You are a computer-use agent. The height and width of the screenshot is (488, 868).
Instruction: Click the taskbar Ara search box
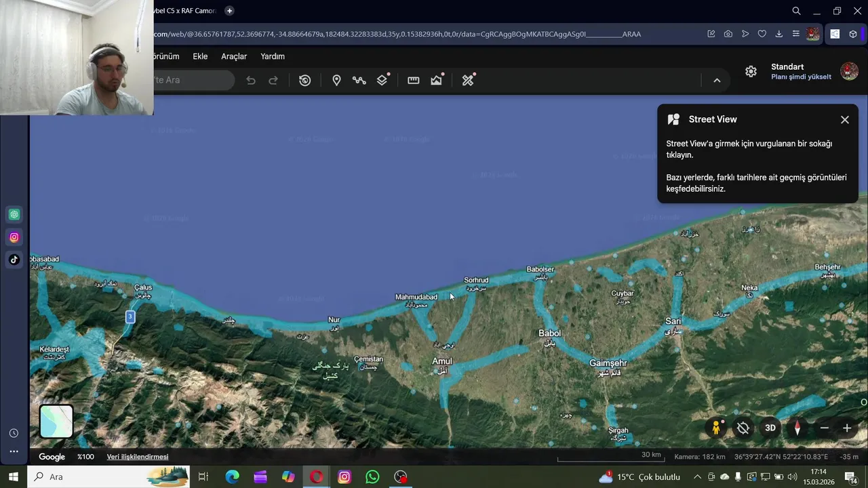click(108, 476)
